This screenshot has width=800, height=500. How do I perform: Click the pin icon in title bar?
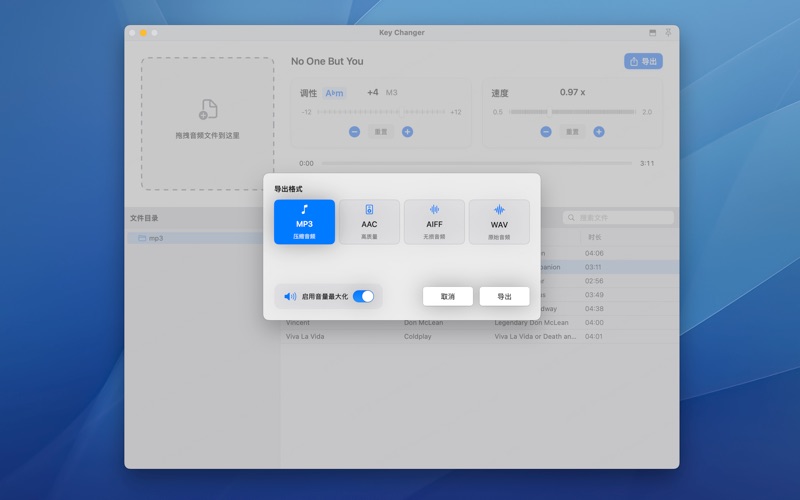pos(668,33)
